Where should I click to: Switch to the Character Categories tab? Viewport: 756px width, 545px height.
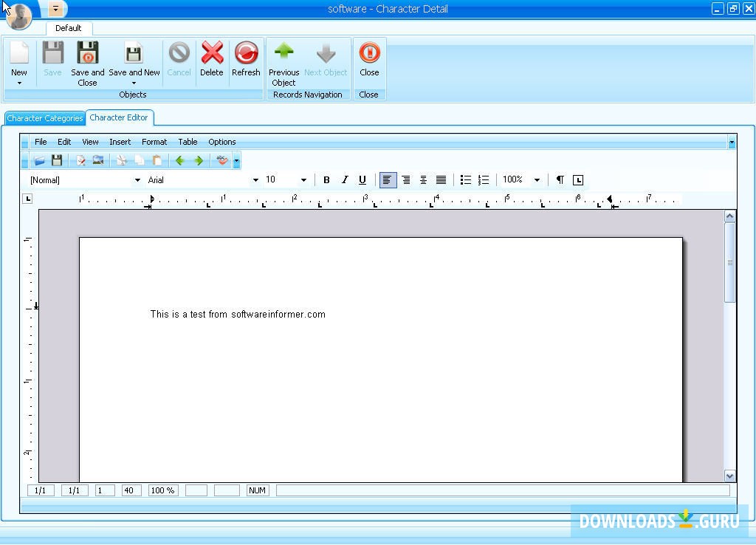[x=45, y=118]
